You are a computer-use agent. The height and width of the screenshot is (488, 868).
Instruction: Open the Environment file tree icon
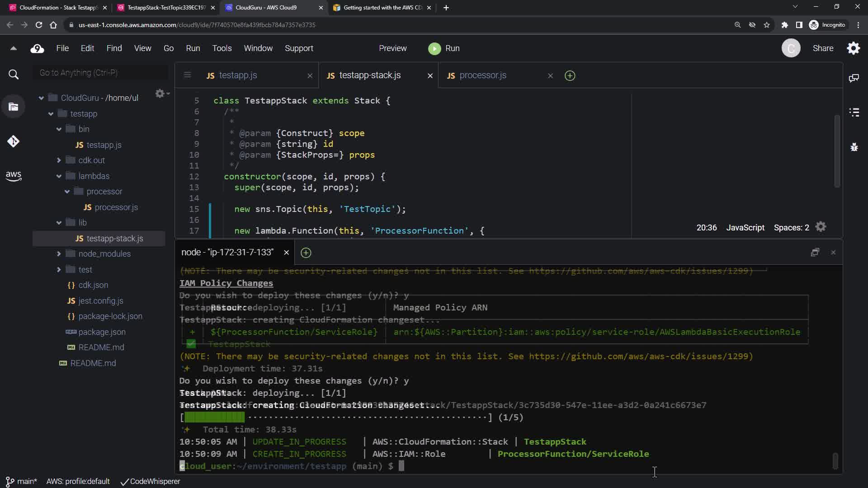coord(13,107)
